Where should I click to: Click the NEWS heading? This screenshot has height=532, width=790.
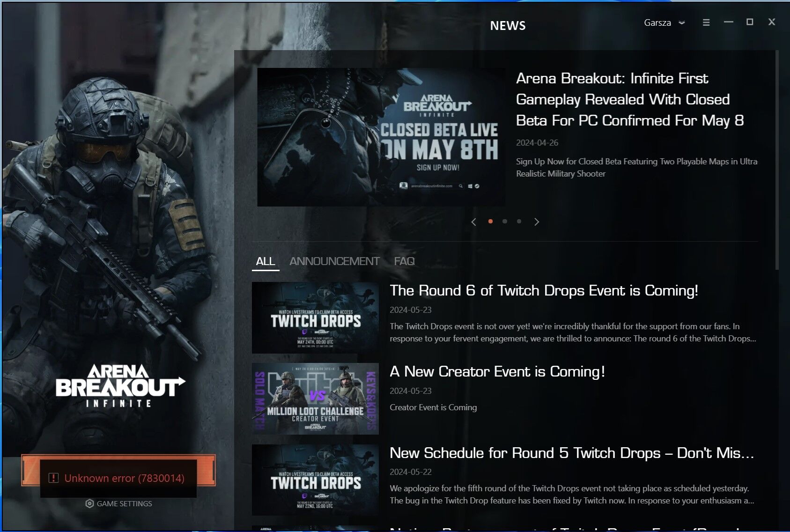point(508,26)
